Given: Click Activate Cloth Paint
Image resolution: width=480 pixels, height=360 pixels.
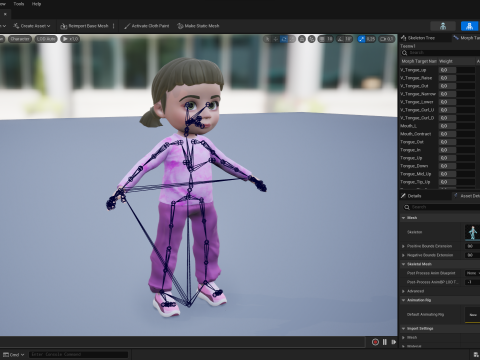Looking at the screenshot, I should 147,26.
